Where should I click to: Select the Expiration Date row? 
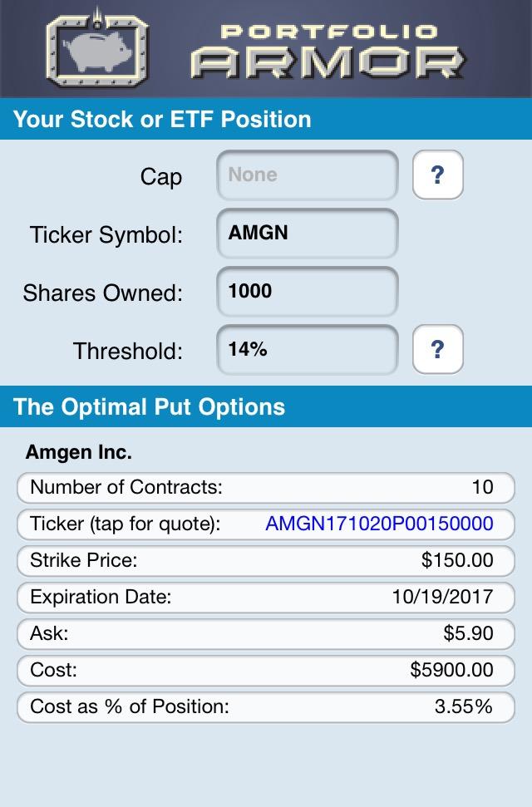266,597
